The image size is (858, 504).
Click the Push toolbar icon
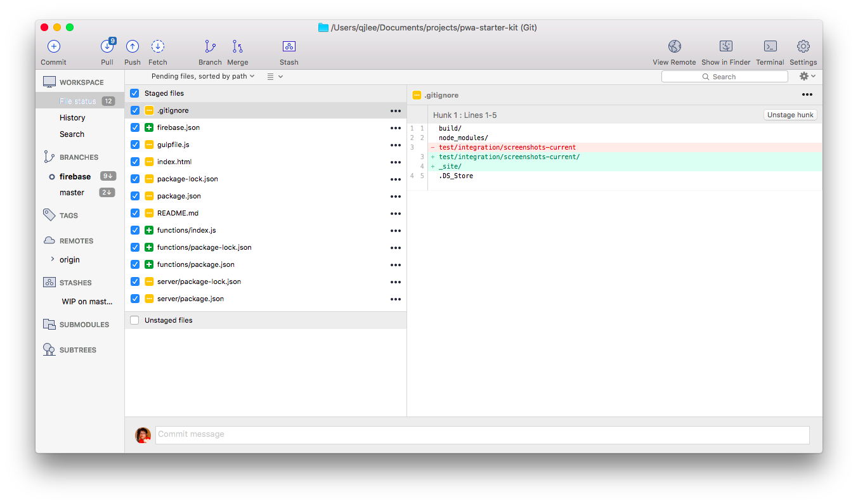pyautogui.click(x=133, y=46)
